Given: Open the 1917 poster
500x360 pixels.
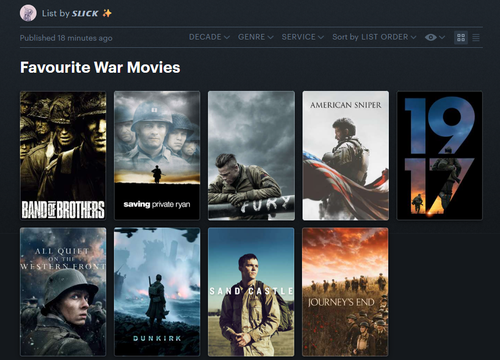Looking at the screenshot, I should click(439, 156).
